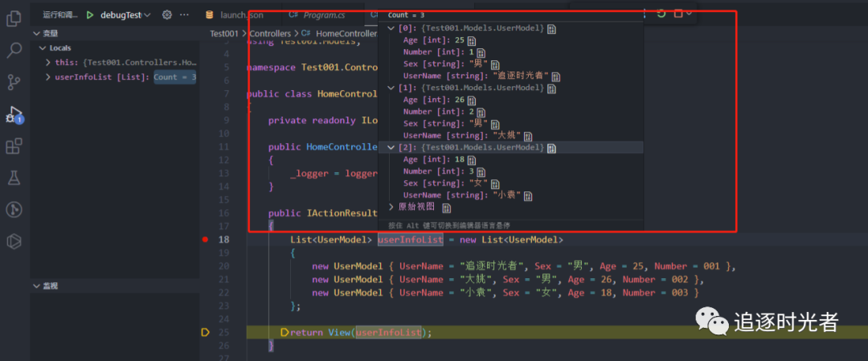Screen dimensions: 868x361
Task: Click the view icon next to UserName 追逐时光者
Action: [x=556, y=77]
